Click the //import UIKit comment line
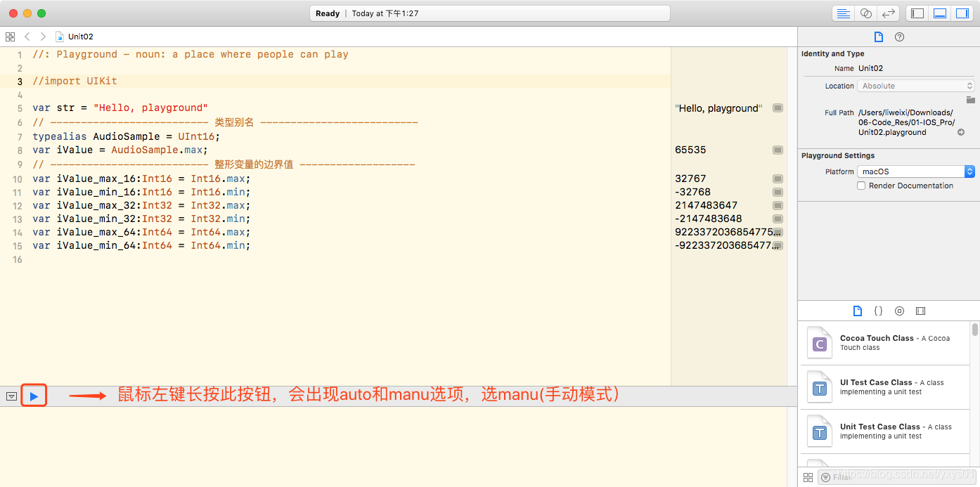This screenshot has width=980, height=487. 75,81
